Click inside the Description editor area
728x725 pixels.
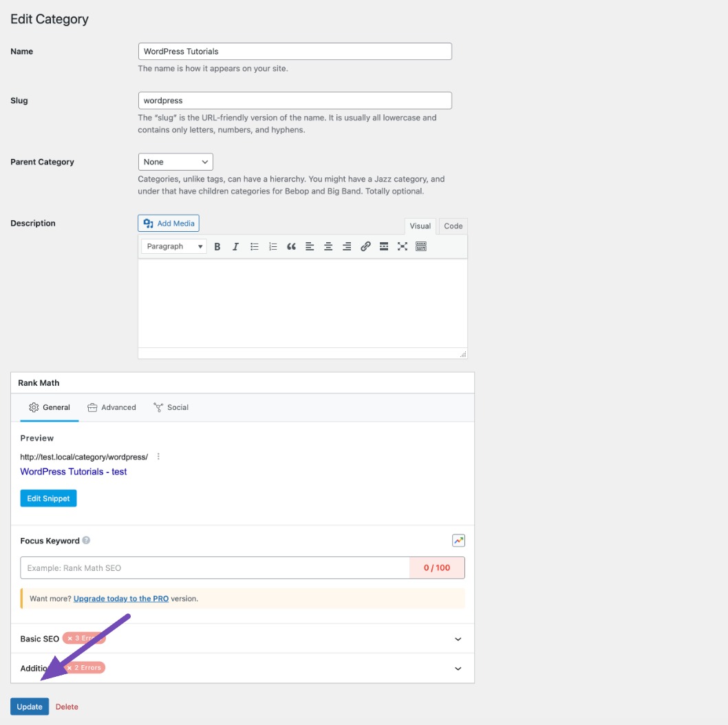303,303
